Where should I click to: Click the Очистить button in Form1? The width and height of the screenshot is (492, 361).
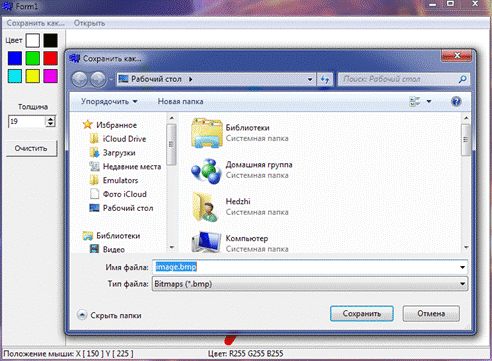(x=31, y=148)
